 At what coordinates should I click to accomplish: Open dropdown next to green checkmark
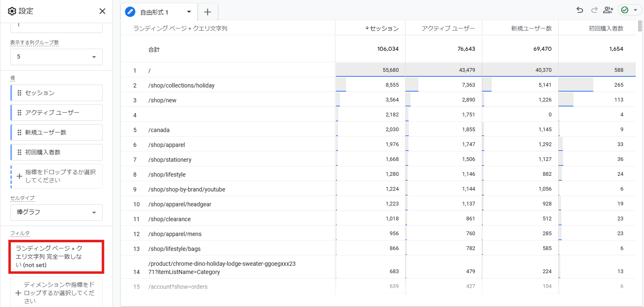(x=635, y=10)
